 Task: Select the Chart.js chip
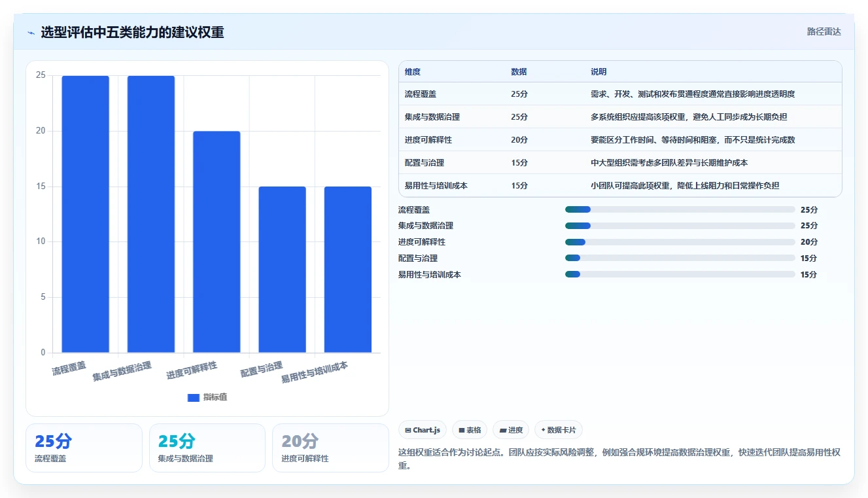point(423,430)
